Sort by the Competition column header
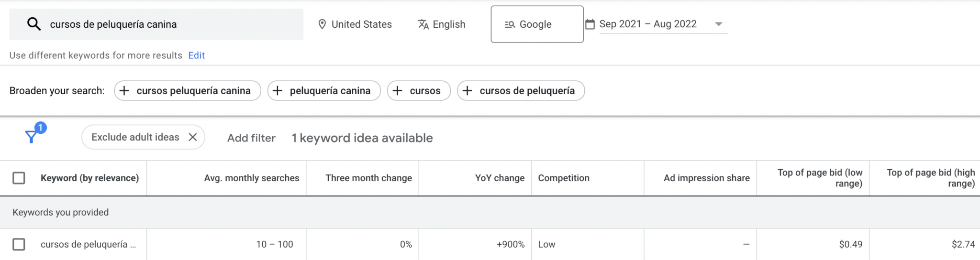This screenshot has width=980, height=260. coord(564,178)
